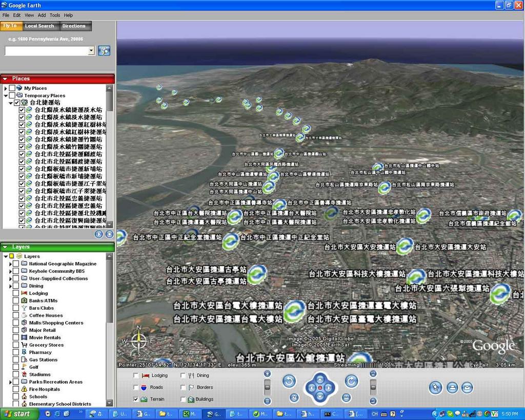Click the 台北市大安區古亭捷運站 placemark icon on the map
This screenshot has width=525, height=420.
257,275
